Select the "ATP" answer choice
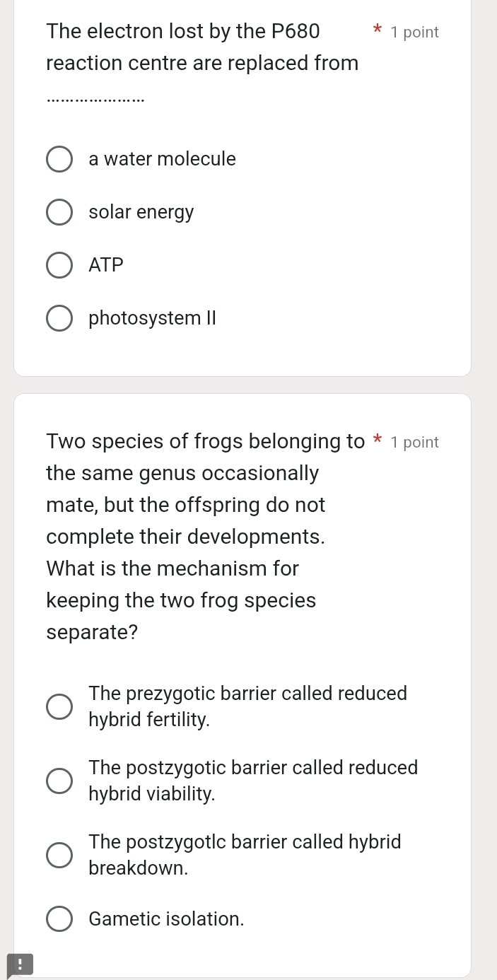Screen dimensions: 497x980 [59, 265]
